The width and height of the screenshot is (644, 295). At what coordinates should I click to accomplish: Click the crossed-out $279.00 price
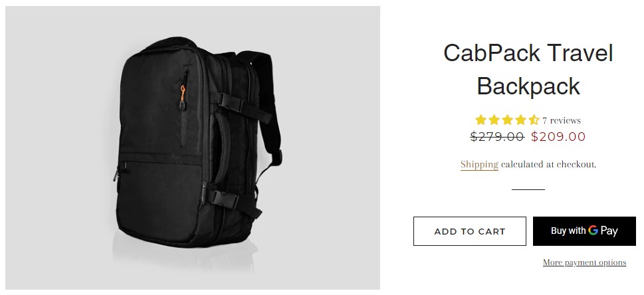pyautogui.click(x=497, y=136)
